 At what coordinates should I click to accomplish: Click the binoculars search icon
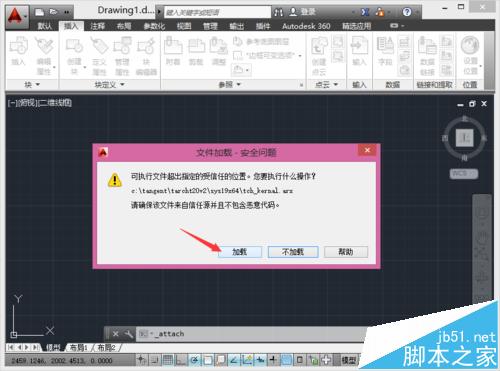[278, 12]
